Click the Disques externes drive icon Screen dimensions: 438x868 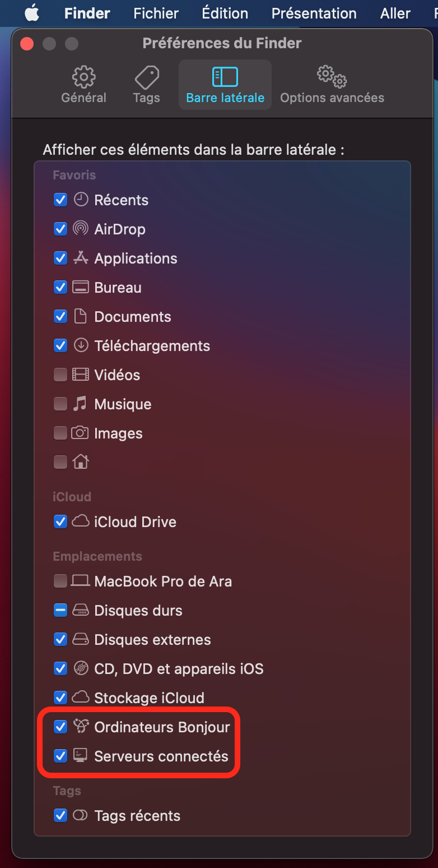pos(81,639)
